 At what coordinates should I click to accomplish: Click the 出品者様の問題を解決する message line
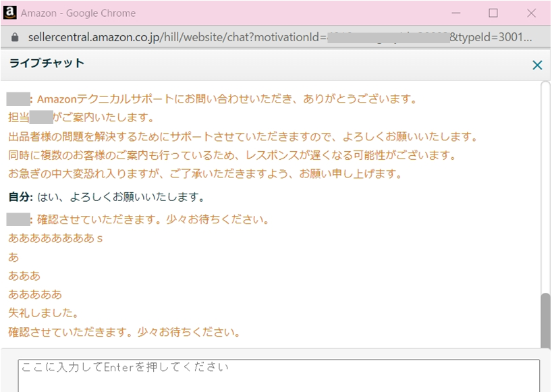(243, 136)
